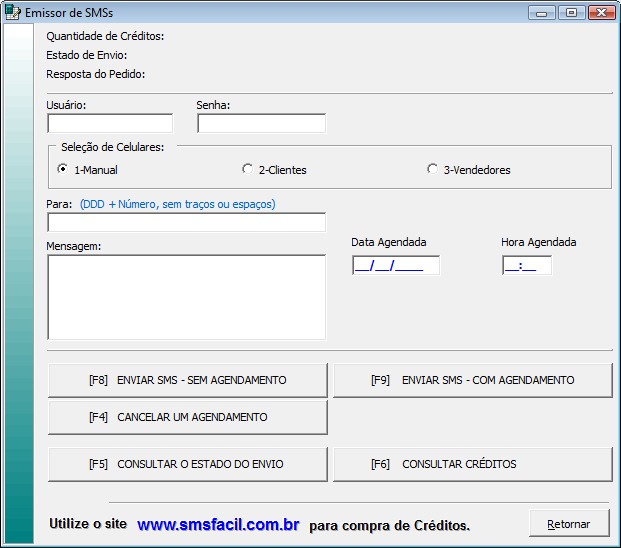
Task: Click the Data Agendada date field
Action: (x=395, y=265)
